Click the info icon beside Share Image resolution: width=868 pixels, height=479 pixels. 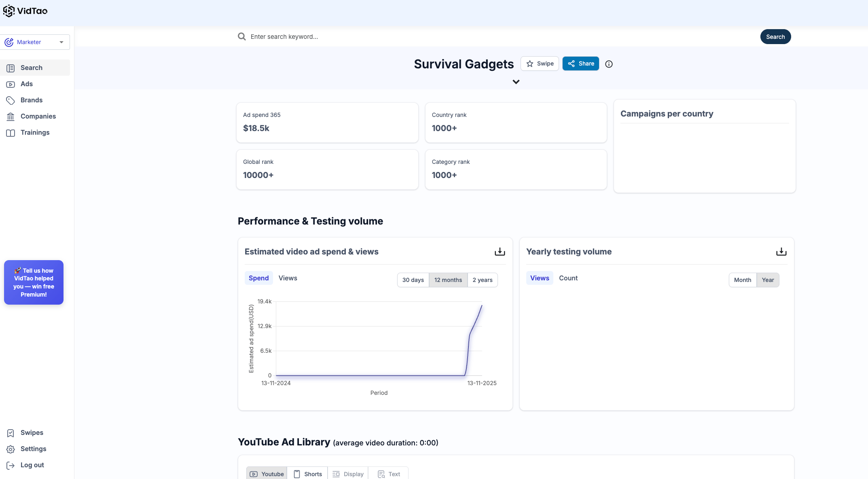(609, 64)
